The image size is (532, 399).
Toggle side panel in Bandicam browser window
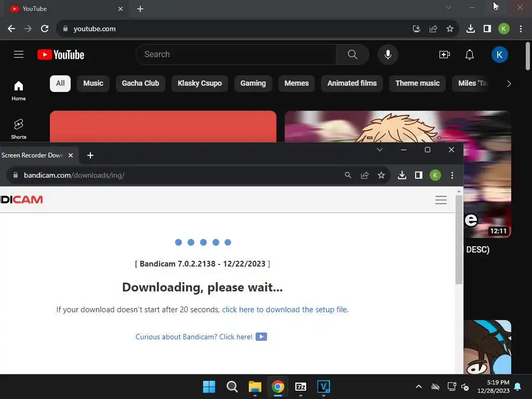[419, 175]
